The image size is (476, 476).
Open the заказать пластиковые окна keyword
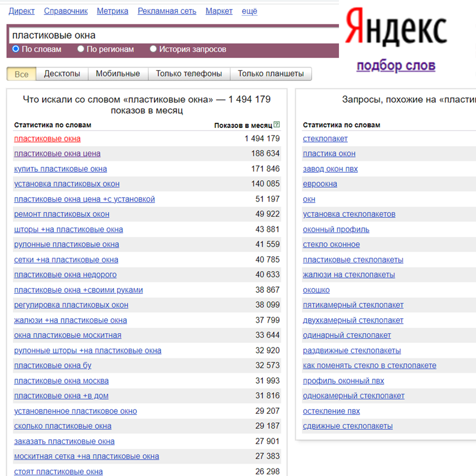pos(64,441)
